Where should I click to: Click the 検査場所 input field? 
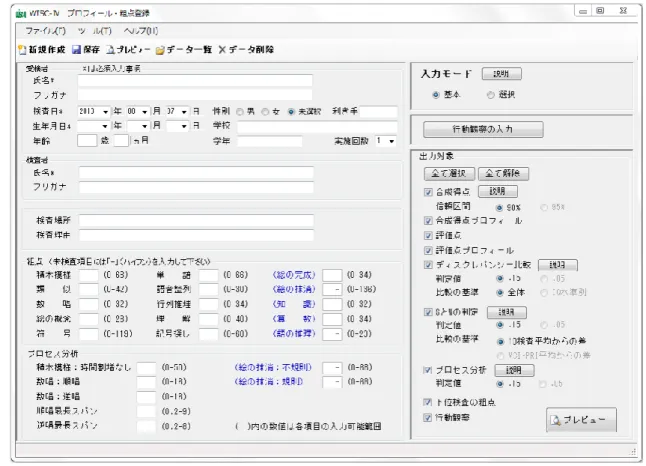click(196, 220)
